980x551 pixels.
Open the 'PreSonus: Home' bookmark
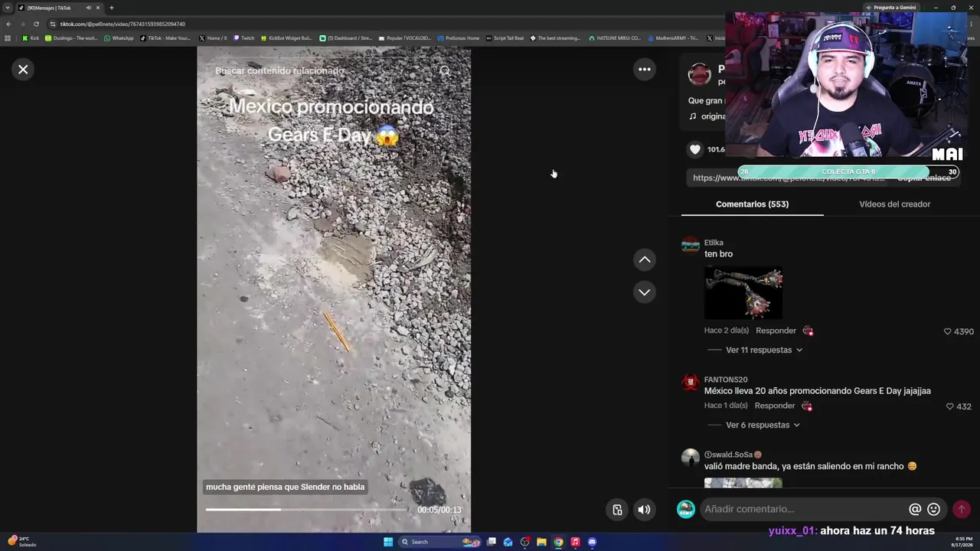click(459, 38)
